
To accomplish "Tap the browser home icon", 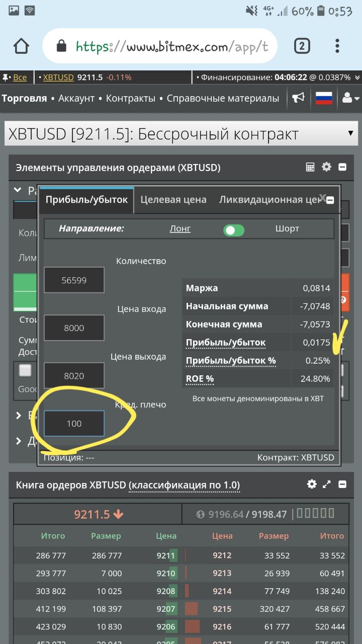I will click(x=21, y=46).
